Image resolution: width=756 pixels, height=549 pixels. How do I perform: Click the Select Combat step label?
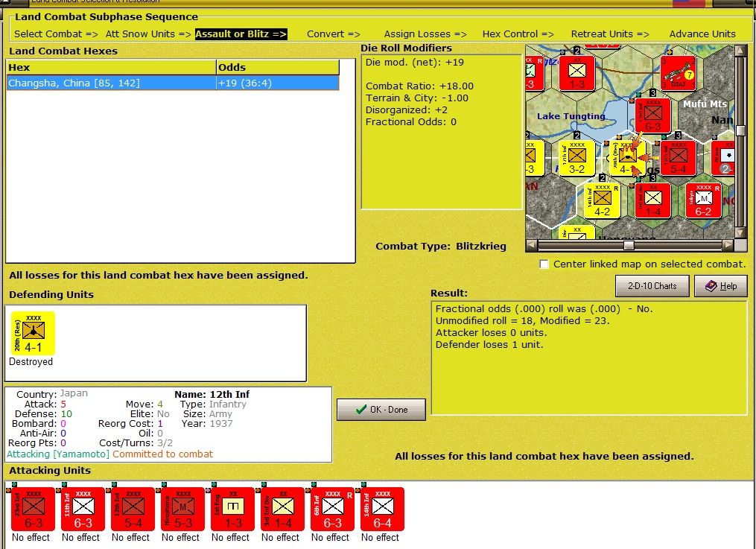click(x=56, y=34)
